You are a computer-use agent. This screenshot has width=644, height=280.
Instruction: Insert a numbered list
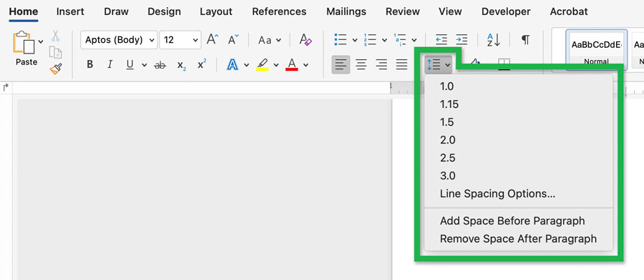click(370, 40)
